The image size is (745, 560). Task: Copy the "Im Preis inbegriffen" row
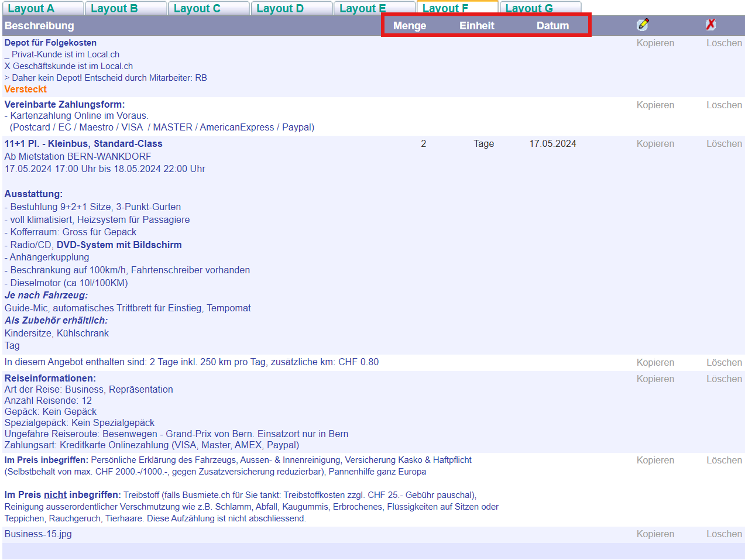pyautogui.click(x=655, y=461)
